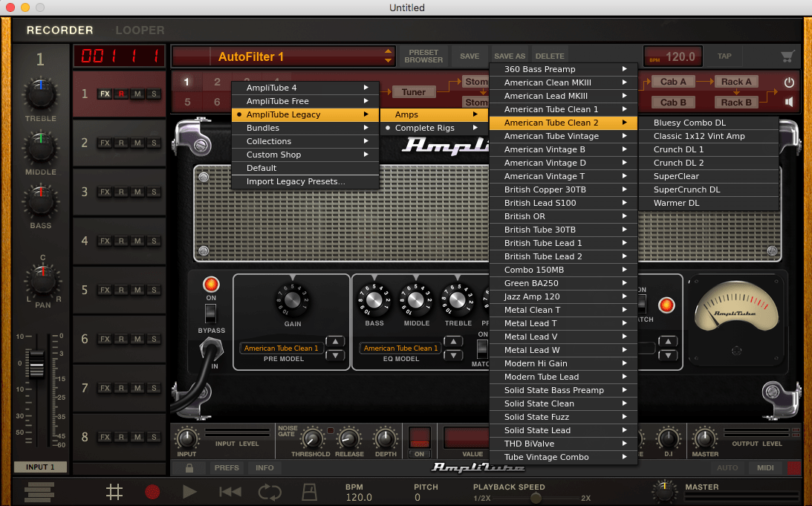Click the INFO button
The image size is (812, 506).
pos(264,467)
